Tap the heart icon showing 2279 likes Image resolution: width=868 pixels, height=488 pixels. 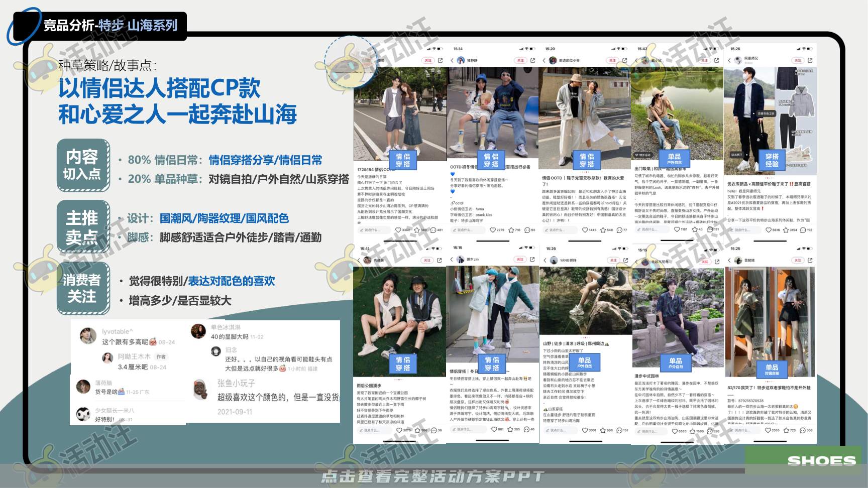(x=493, y=230)
